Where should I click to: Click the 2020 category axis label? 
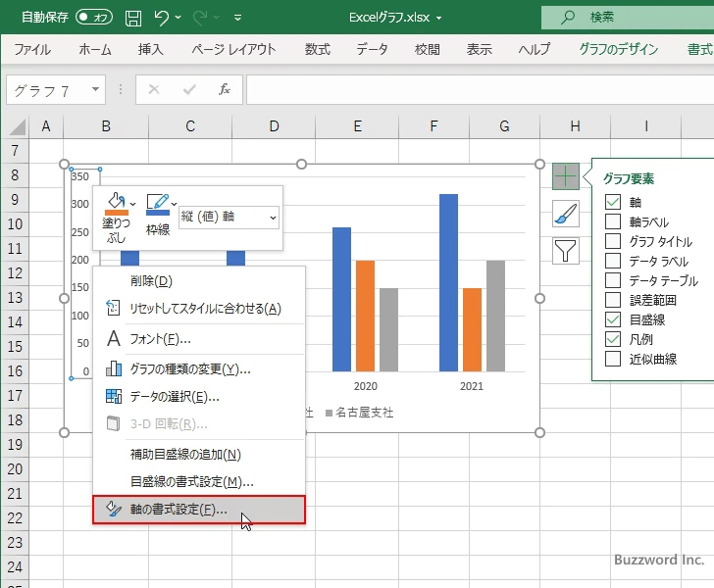coord(365,386)
